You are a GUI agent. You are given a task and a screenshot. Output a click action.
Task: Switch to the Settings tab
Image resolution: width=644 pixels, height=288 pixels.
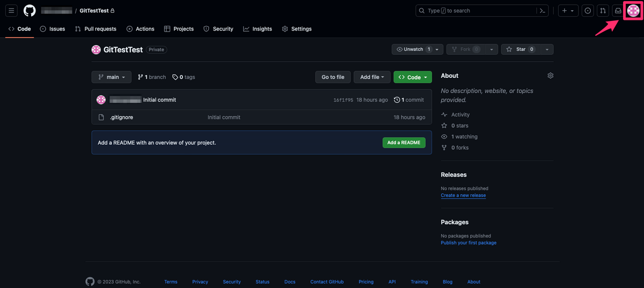[x=297, y=29]
